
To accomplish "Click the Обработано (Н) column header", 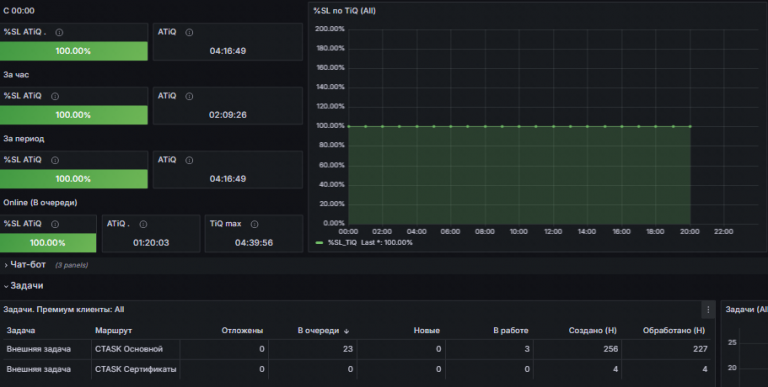I will click(x=674, y=331).
